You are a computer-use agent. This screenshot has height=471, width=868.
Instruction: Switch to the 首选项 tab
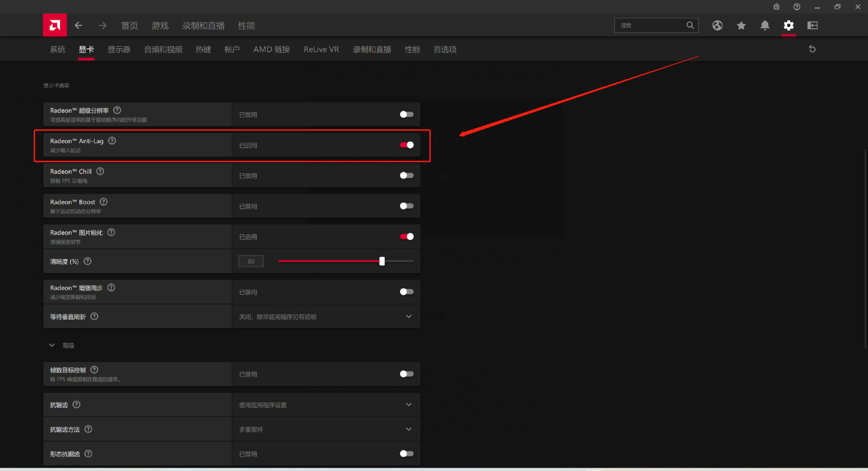[445, 49]
